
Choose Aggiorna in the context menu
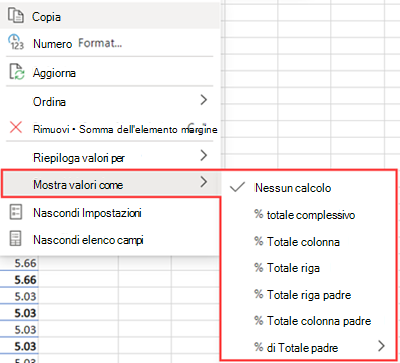pyautogui.click(x=110, y=72)
